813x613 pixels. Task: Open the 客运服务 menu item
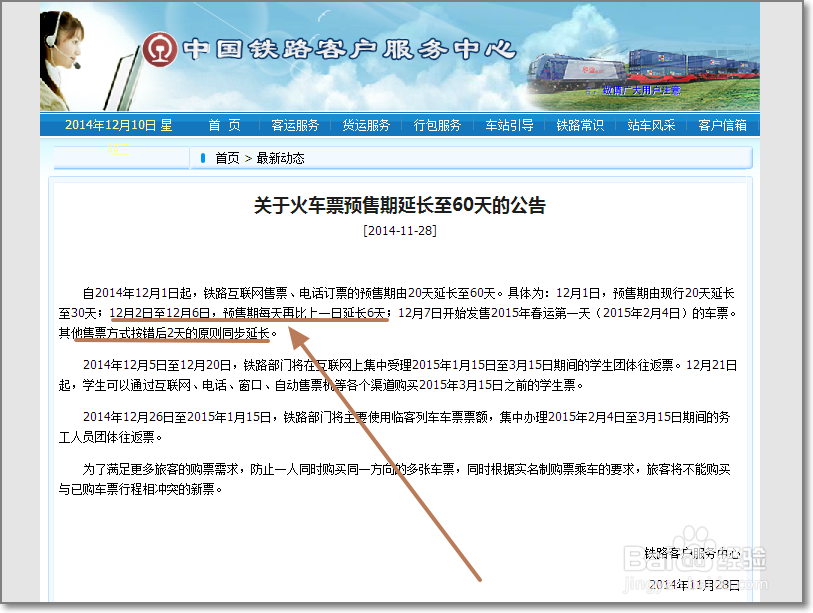[x=295, y=125]
